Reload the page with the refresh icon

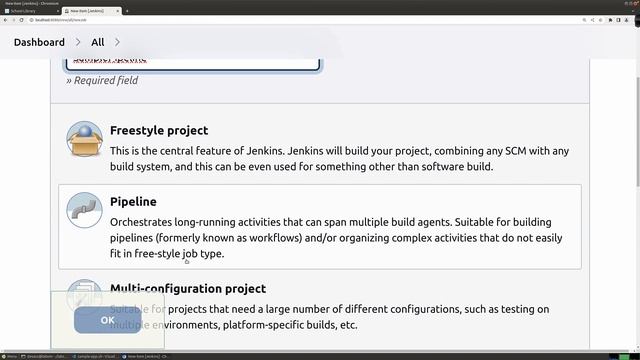pyautogui.click(x=22, y=20)
